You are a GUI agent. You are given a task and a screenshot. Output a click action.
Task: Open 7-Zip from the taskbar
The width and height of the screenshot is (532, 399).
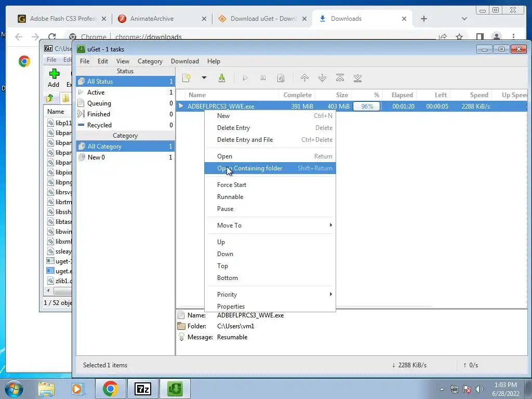(x=142, y=389)
